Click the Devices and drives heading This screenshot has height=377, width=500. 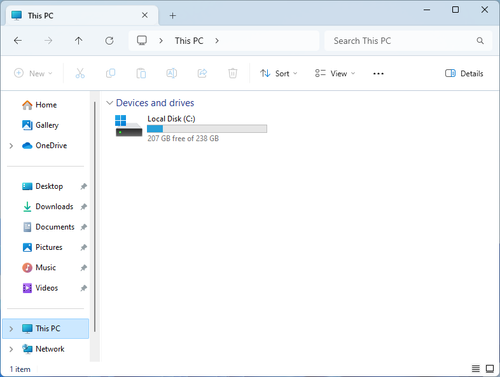coord(155,103)
